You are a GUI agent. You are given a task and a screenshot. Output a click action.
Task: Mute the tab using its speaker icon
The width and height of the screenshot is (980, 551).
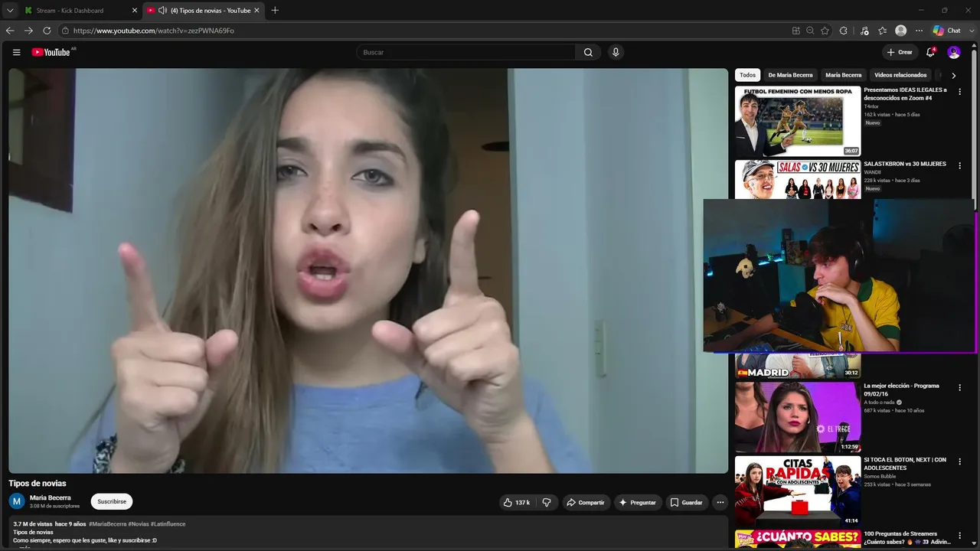162,11
